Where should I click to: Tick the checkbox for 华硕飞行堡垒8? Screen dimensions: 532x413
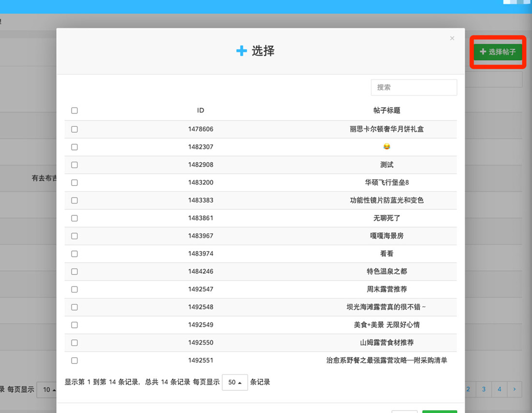[74, 183]
